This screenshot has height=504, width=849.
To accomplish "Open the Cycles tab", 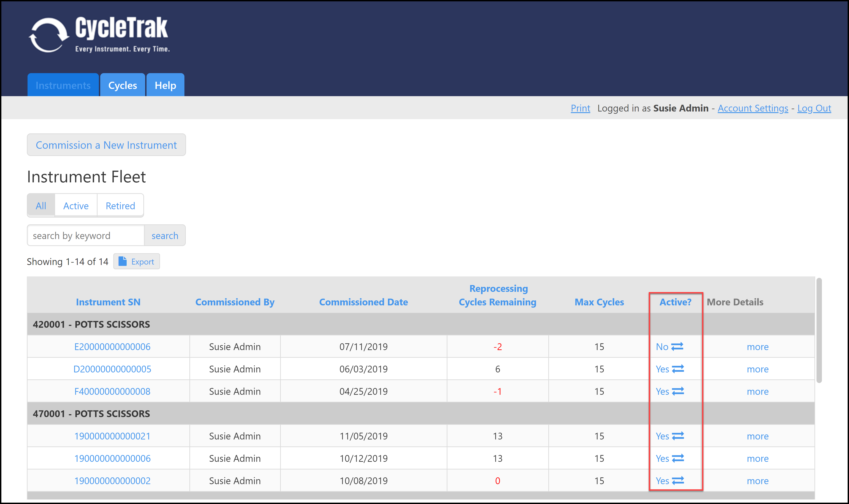I will pyautogui.click(x=123, y=85).
